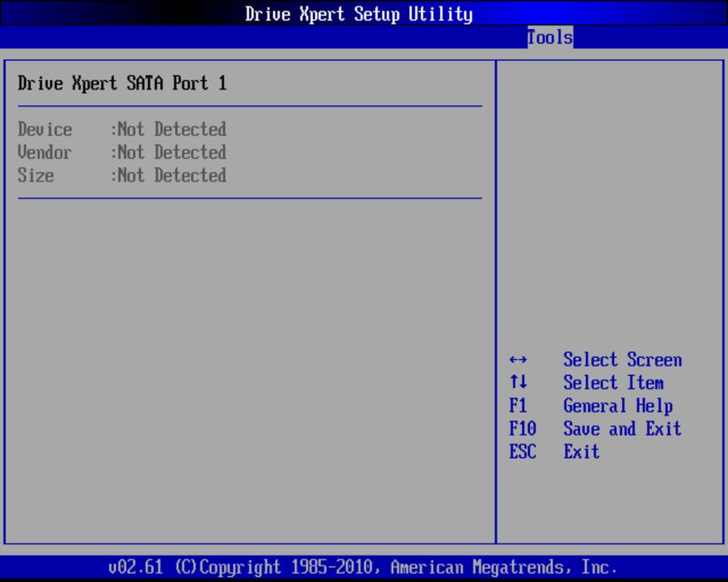This screenshot has height=582, width=728.
Task: Click the up-down arrows key icon
Action: [x=518, y=382]
